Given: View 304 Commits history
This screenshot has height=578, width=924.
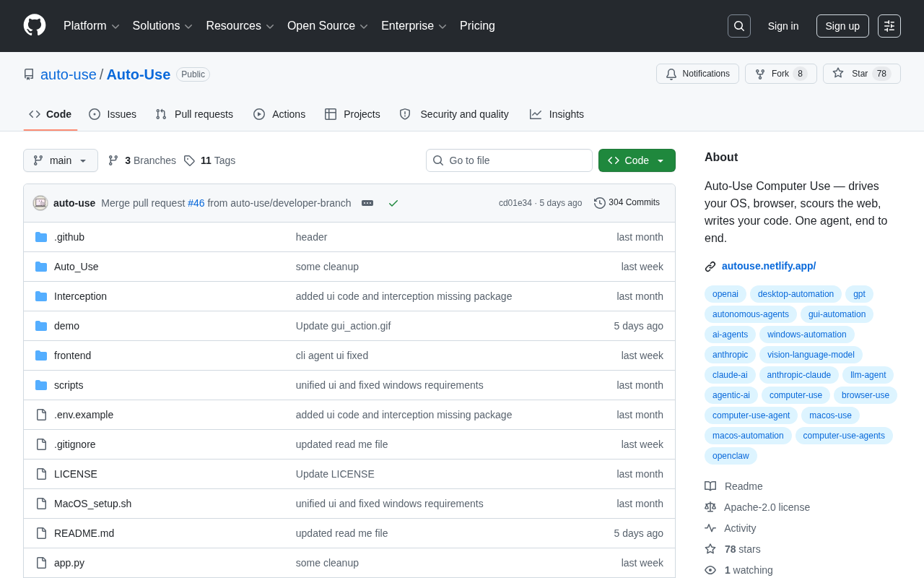Looking at the screenshot, I should point(627,203).
